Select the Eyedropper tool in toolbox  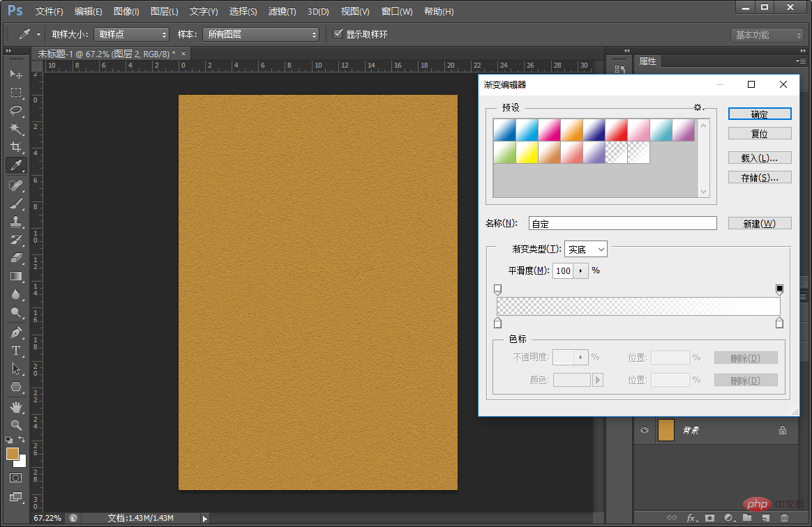(16, 165)
